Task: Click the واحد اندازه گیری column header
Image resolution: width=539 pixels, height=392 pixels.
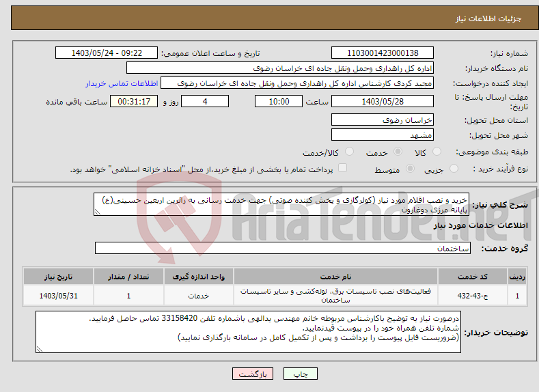Action: click(198, 277)
